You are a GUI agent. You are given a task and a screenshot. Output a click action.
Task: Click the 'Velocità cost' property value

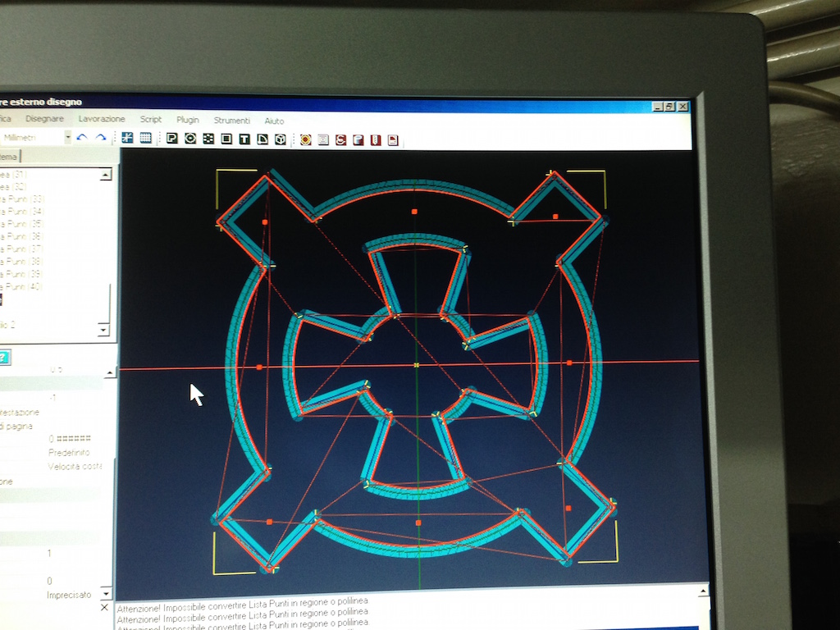pos(75,467)
